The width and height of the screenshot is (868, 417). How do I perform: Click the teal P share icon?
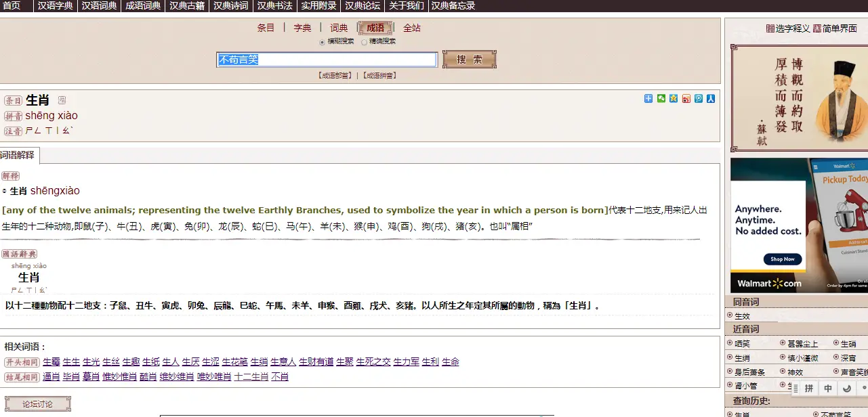pos(698,98)
